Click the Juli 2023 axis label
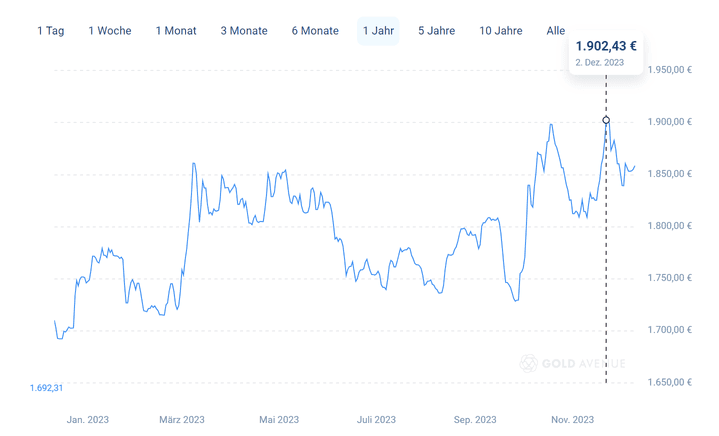719x436 pixels. click(x=376, y=420)
